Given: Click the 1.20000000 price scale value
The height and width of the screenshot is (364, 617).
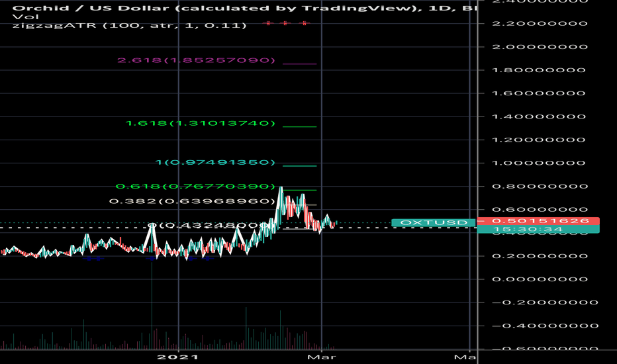Looking at the screenshot, I should pos(540,140).
